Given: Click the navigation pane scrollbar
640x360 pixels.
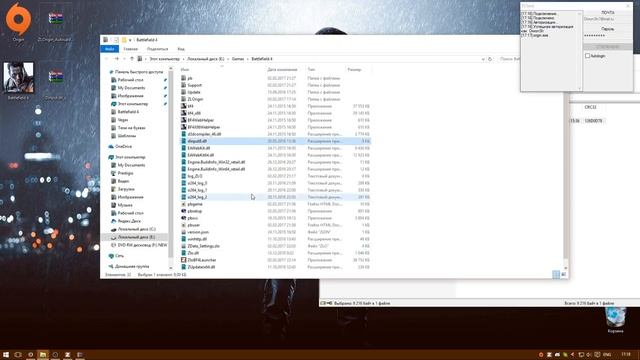Looking at the screenshot, I should point(171,163).
